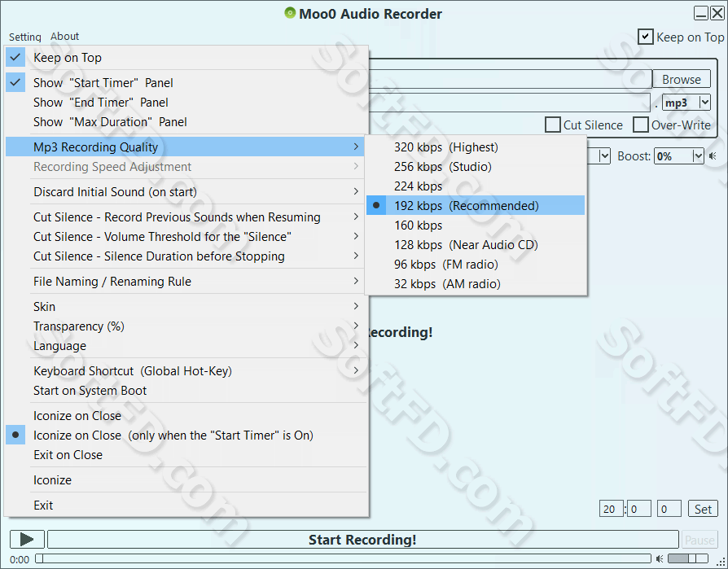Click the play button icon
Image resolution: width=728 pixels, height=569 pixels.
tap(27, 540)
